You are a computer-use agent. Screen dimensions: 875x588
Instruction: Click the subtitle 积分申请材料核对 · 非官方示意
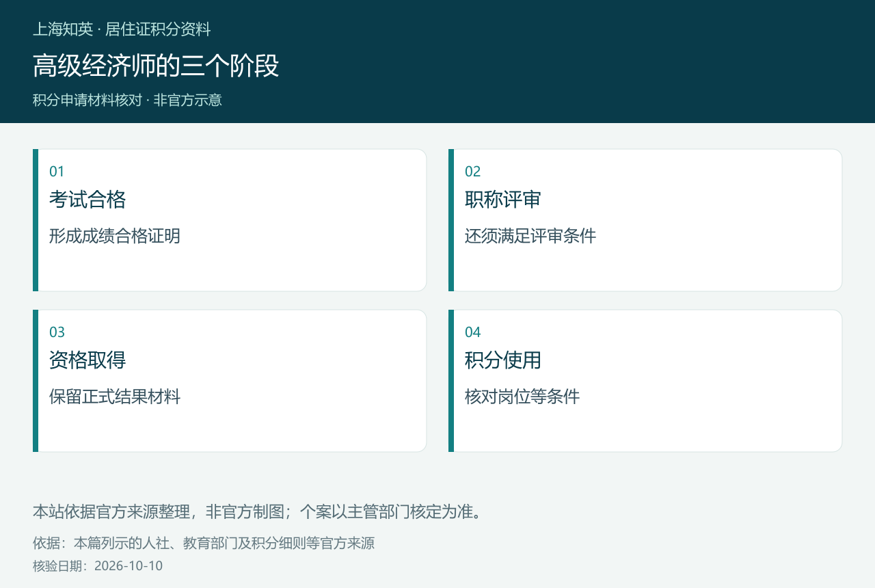click(x=127, y=100)
